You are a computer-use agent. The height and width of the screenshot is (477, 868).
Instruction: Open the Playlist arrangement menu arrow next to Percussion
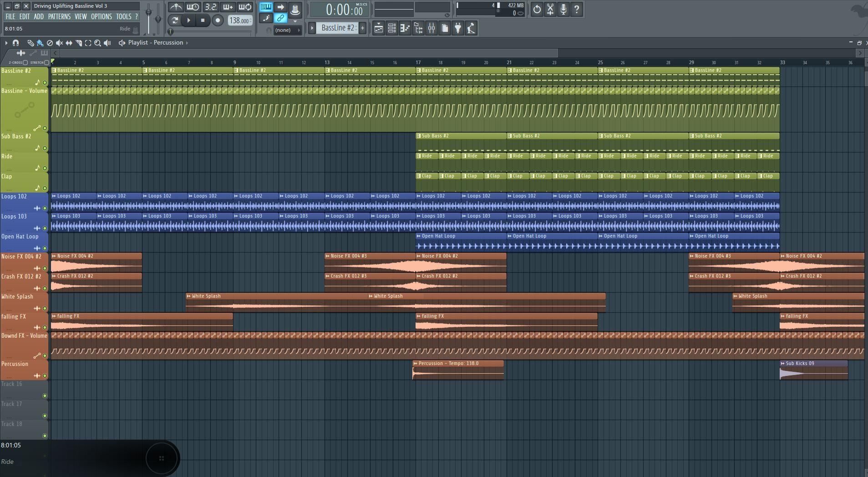pos(187,42)
